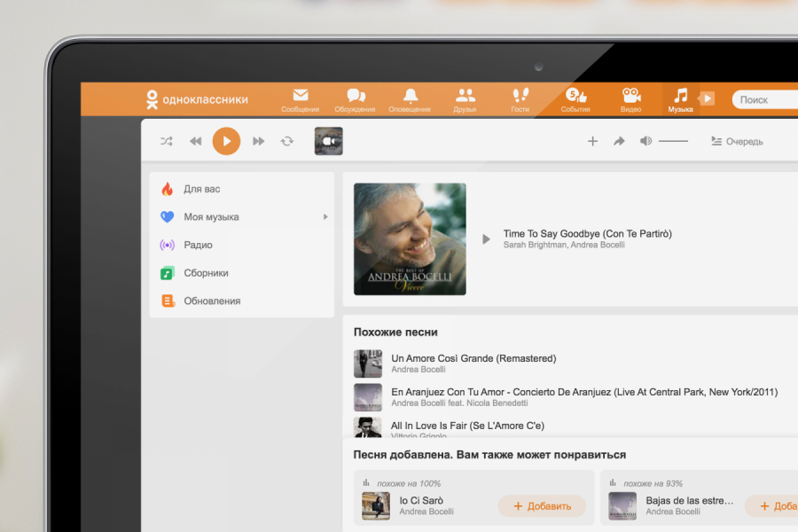Open the Для вас section

click(x=201, y=189)
